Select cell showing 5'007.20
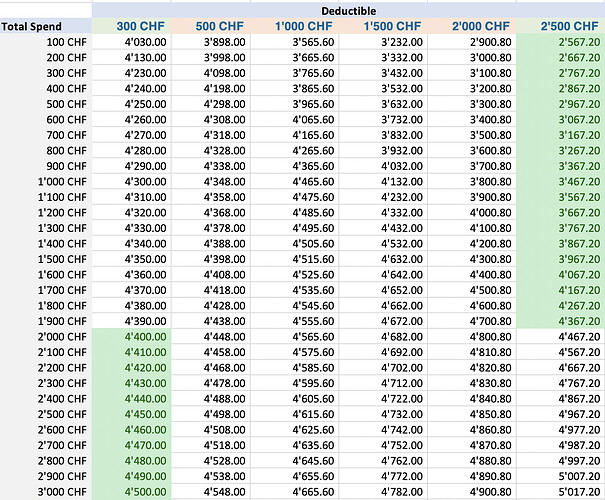The image size is (605, 500). [x=561, y=476]
